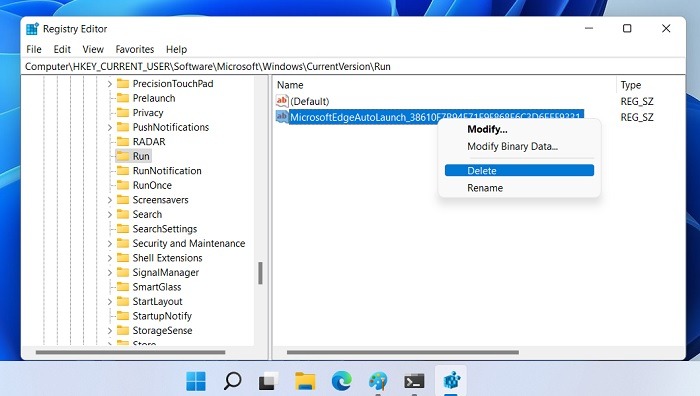Open the View menu
The width and height of the screenshot is (700, 396).
(x=93, y=49)
